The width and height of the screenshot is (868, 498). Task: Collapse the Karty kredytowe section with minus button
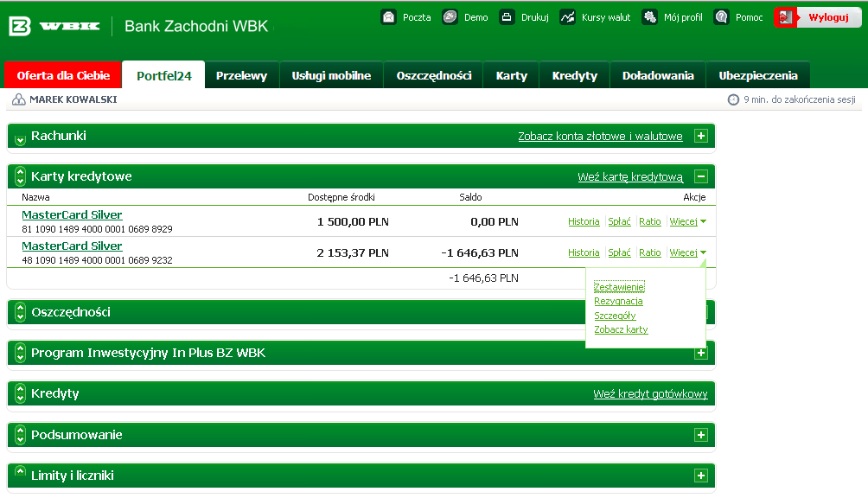701,176
